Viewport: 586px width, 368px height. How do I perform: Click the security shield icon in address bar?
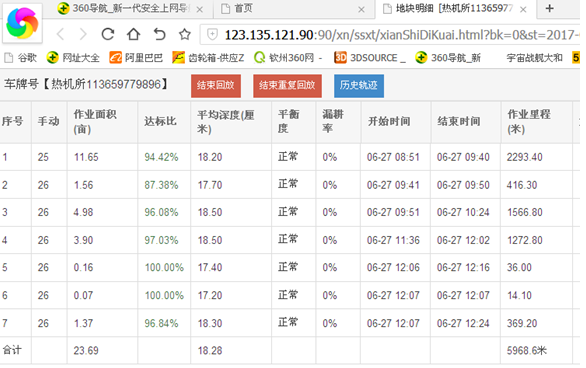pyautogui.click(x=212, y=35)
